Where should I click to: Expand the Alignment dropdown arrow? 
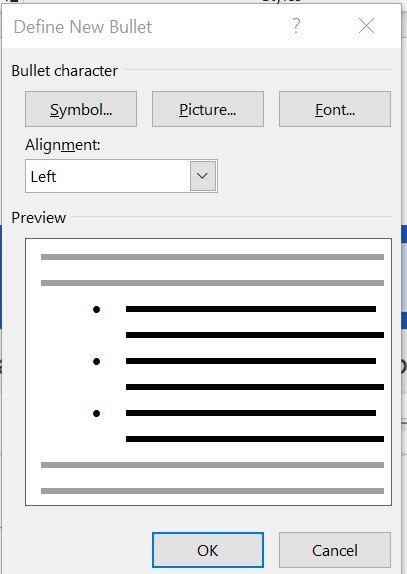[203, 176]
